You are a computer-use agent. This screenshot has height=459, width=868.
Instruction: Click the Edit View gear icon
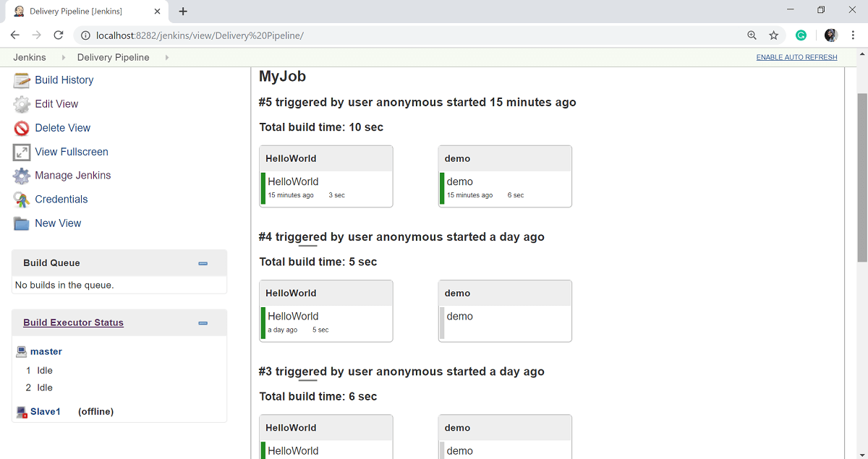click(x=22, y=104)
